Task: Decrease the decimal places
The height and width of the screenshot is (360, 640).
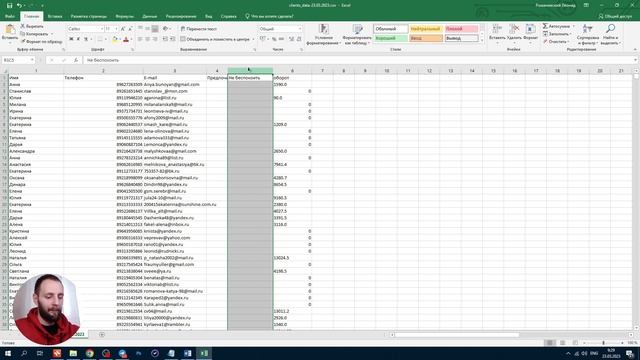Action: pos(299,39)
